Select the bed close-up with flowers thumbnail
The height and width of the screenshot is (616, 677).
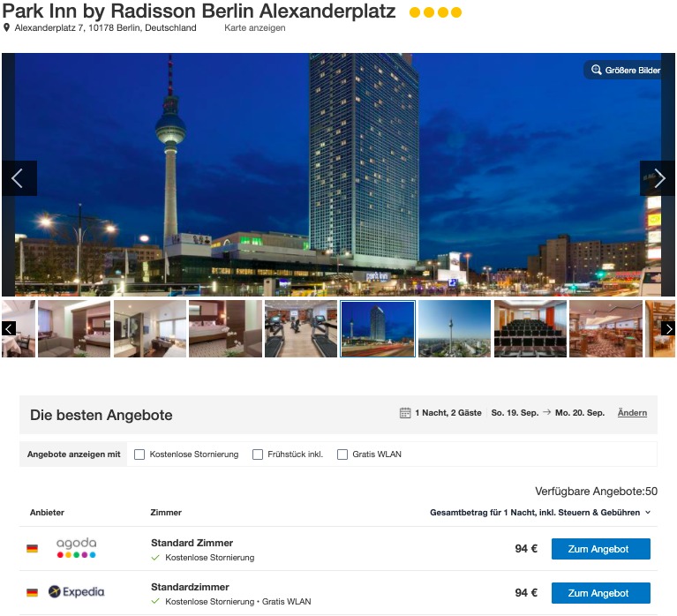[225, 328]
